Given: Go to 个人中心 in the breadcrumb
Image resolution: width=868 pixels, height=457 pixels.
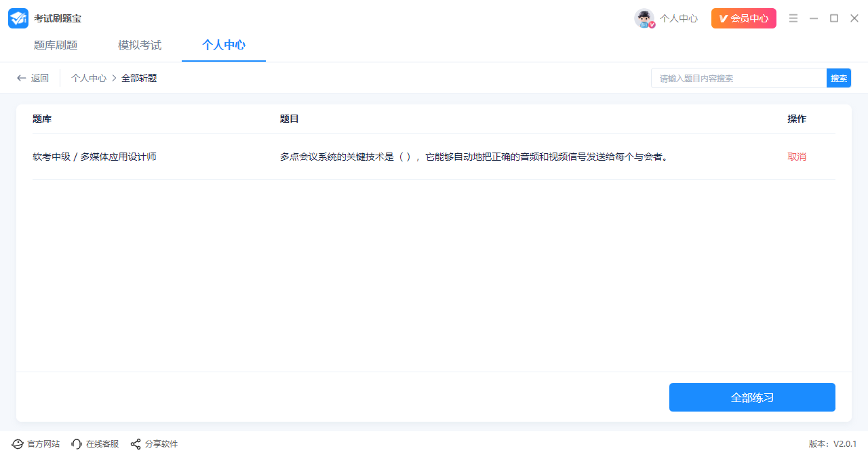Looking at the screenshot, I should point(89,78).
